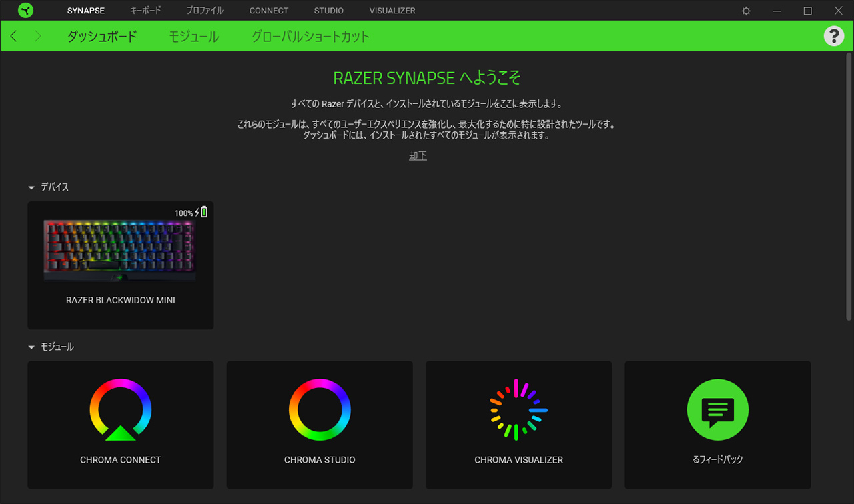Open settings via the gear icon
This screenshot has width=854, height=504.
click(x=746, y=11)
